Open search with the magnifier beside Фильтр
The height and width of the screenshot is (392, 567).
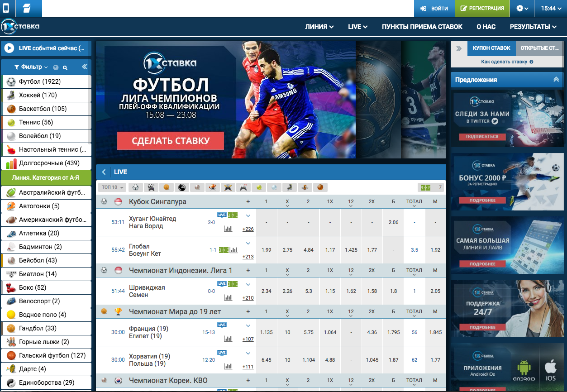point(65,67)
